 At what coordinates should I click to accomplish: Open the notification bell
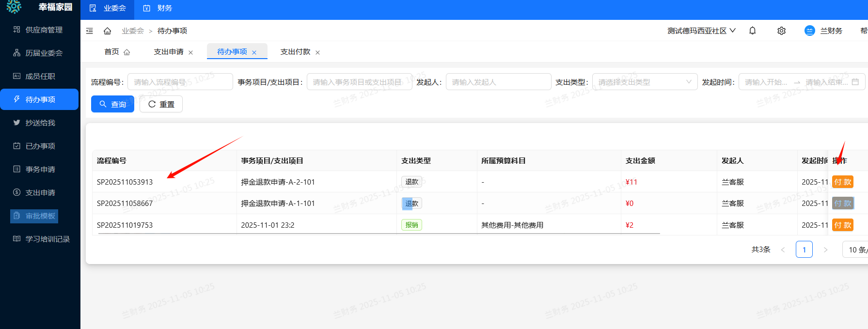pyautogui.click(x=752, y=31)
